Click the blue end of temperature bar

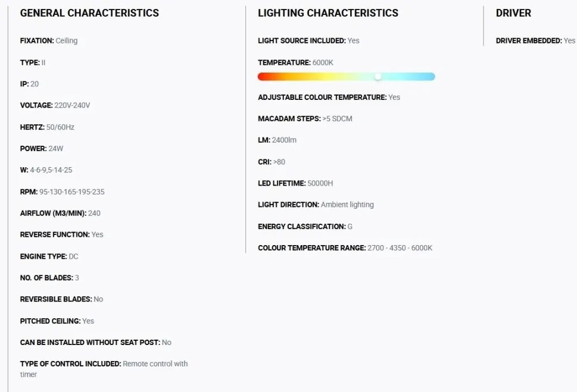point(430,77)
